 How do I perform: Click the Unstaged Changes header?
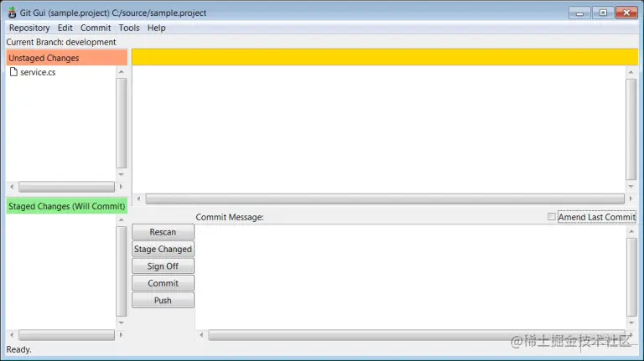[66, 58]
